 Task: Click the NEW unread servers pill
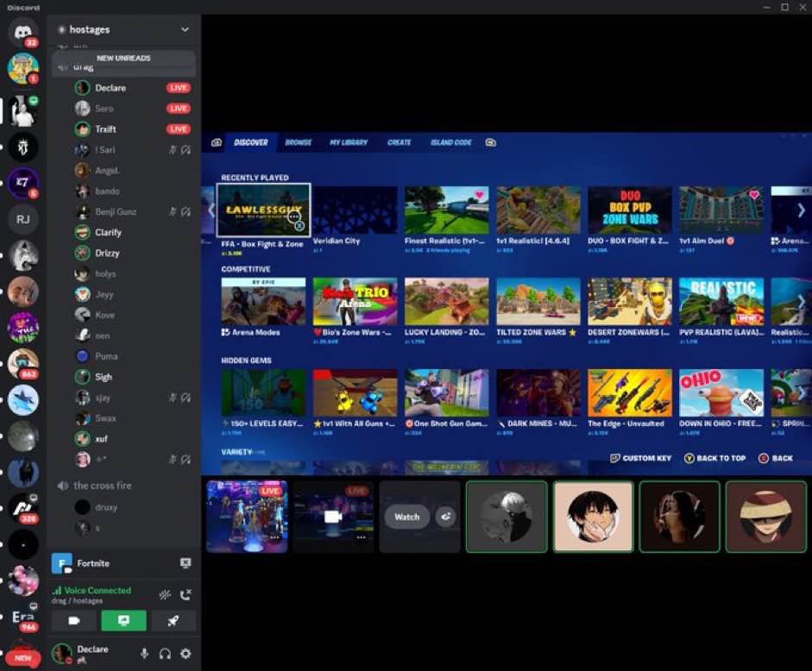point(22,658)
